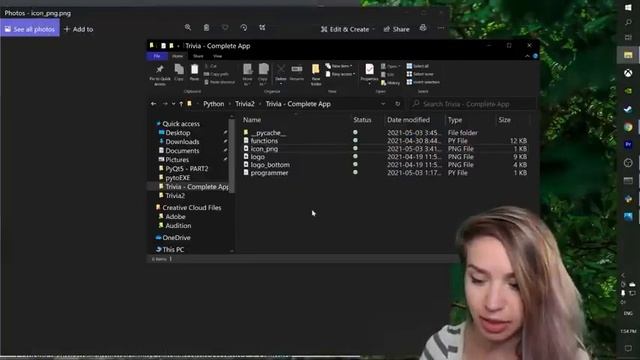Collapse the ribbon with the chevron
The height and width of the screenshot is (360, 640).
pos(527,56)
